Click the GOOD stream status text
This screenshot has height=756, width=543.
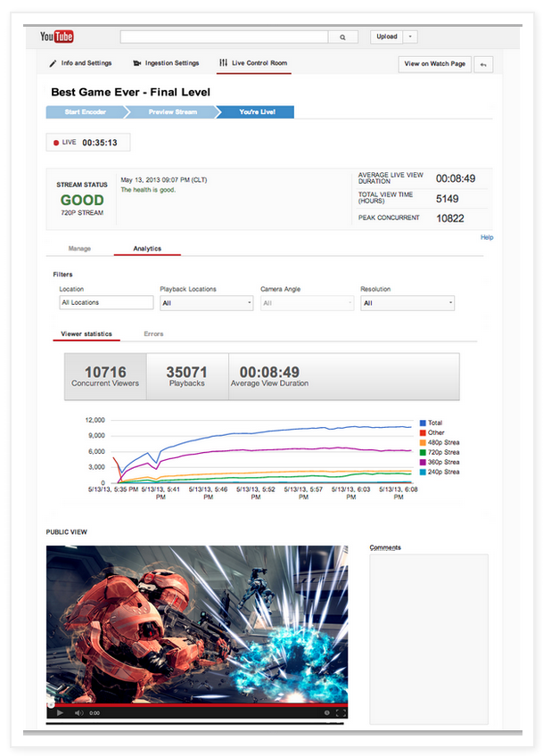point(82,200)
